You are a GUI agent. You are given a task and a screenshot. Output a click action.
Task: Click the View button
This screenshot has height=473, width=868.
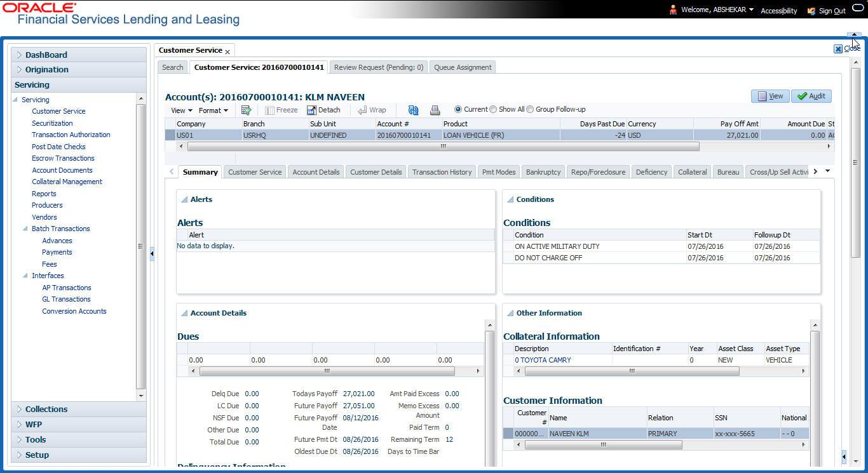pos(770,96)
